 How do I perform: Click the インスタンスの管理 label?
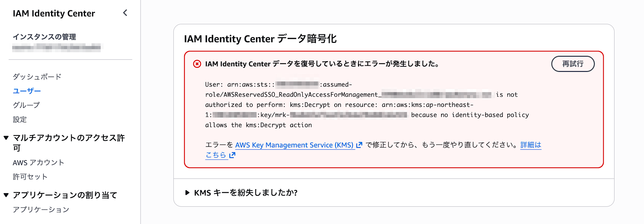44,37
